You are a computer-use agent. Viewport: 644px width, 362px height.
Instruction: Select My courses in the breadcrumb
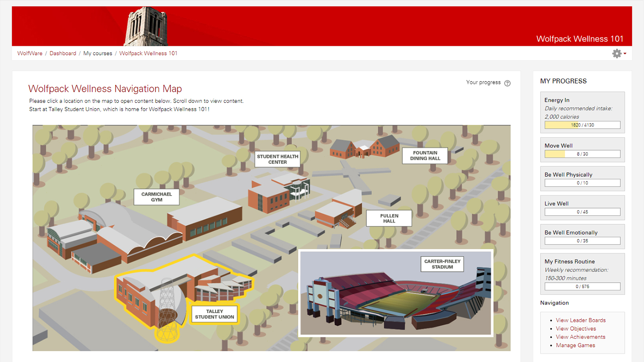(97, 53)
